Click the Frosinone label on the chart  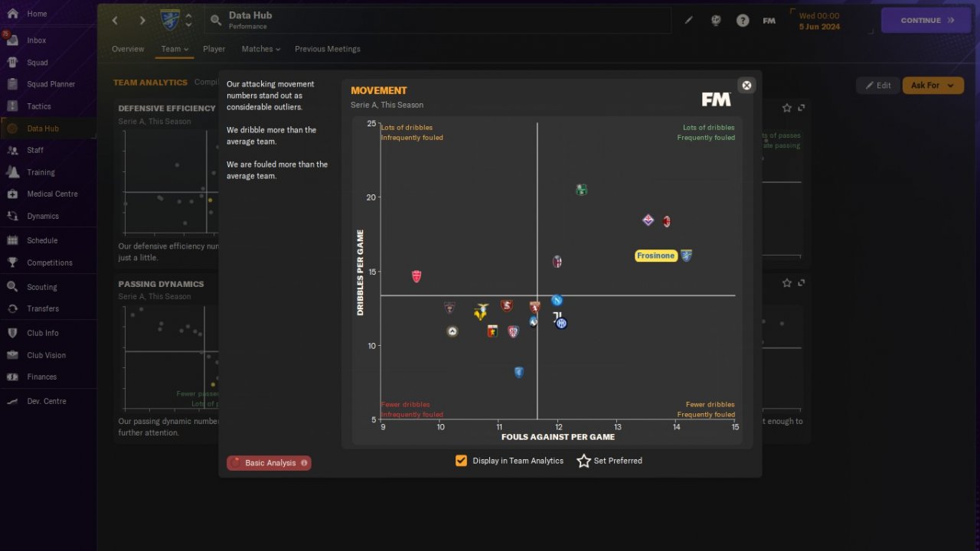656,256
